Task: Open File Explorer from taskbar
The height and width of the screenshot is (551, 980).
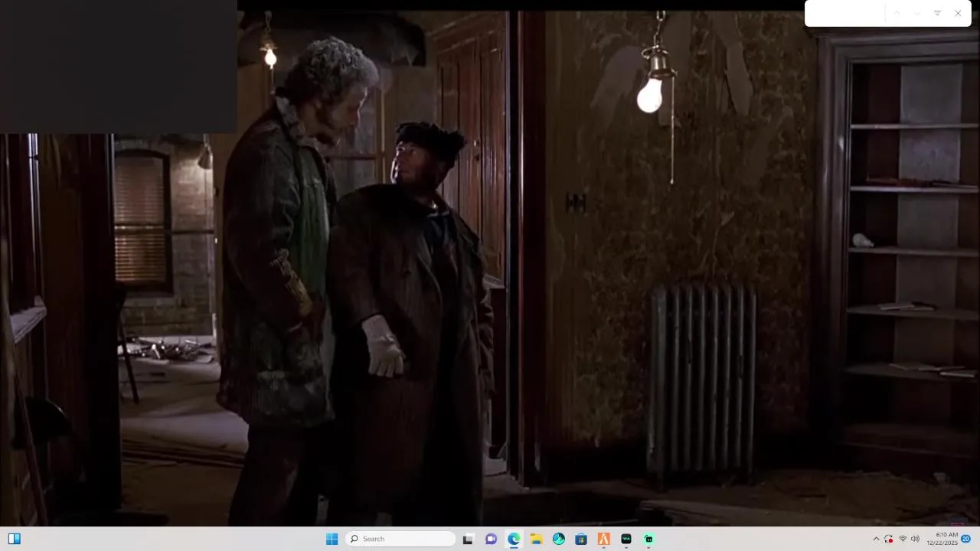Action: [536, 539]
